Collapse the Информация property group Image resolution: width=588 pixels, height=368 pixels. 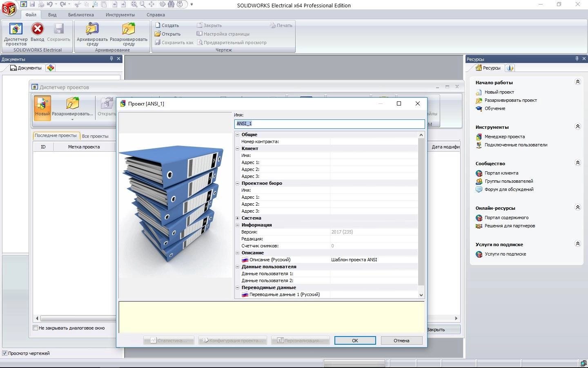pyautogui.click(x=237, y=225)
